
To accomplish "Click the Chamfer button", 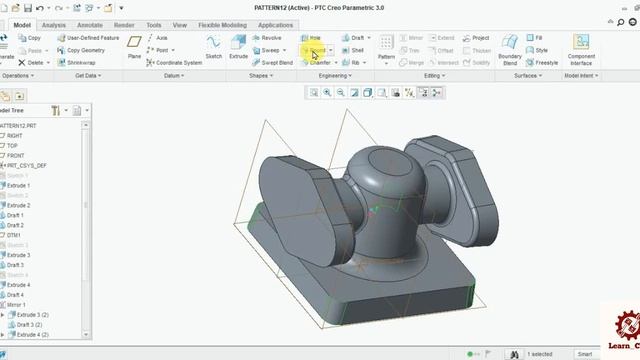I will coord(317,63).
